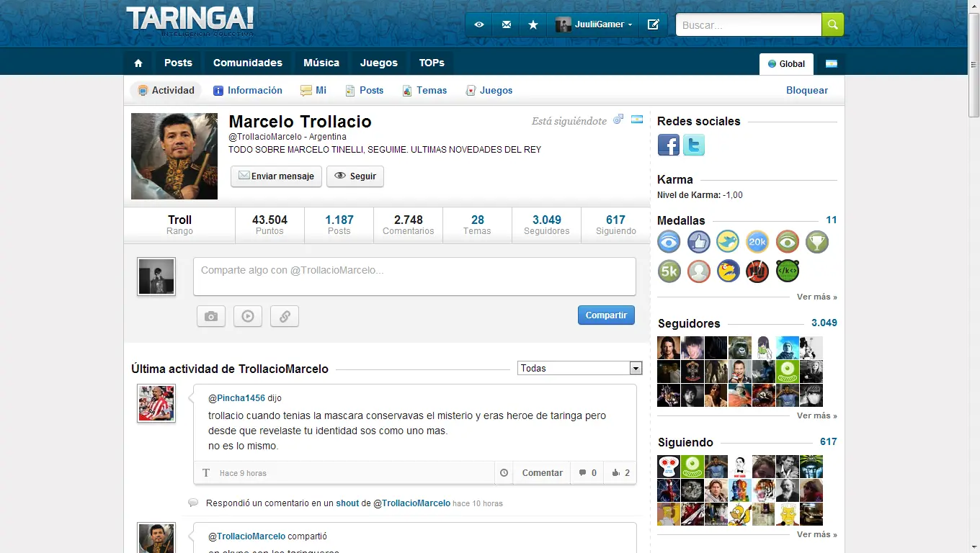The height and width of the screenshot is (553, 980).
Task: Switch to the Actividad profile tab
Action: [166, 90]
